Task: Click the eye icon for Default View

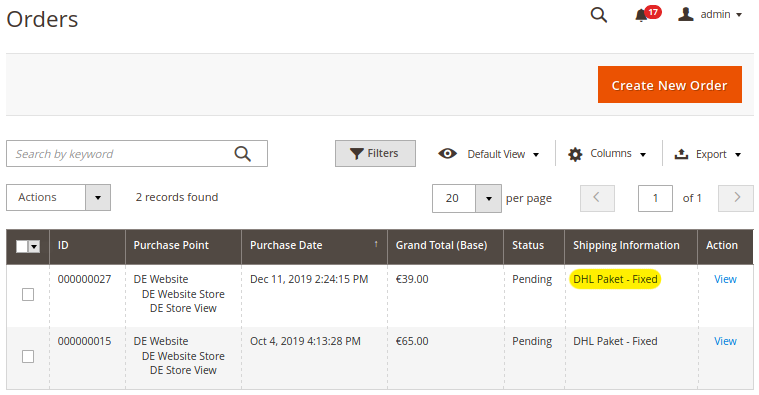Action: coord(447,154)
